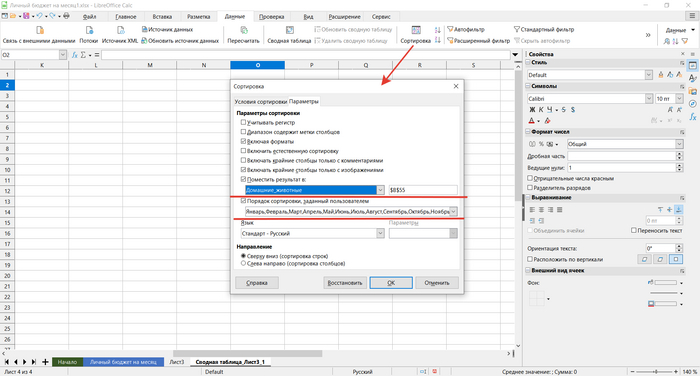Open the Файл menu tab

coord(89,17)
